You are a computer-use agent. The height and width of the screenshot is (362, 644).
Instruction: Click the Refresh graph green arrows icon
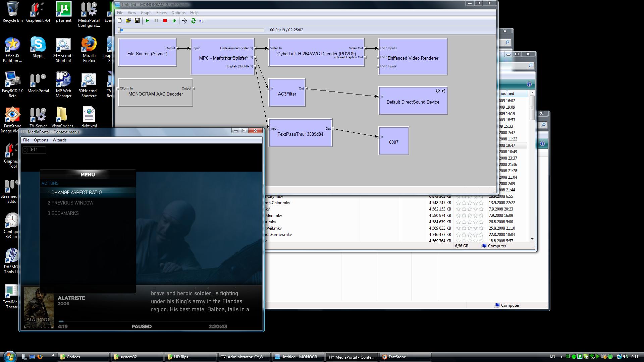(x=193, y=21)
